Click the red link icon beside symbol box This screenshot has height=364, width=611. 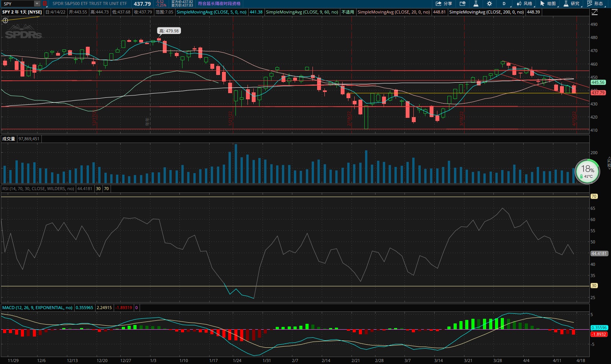pyautogui.click(x=44, y=3)
